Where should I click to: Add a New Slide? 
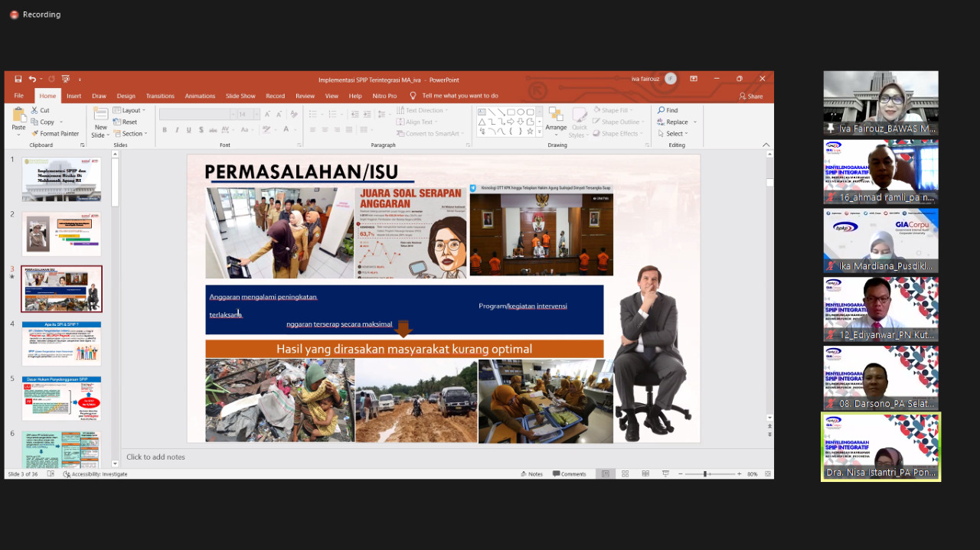(100, 122)
